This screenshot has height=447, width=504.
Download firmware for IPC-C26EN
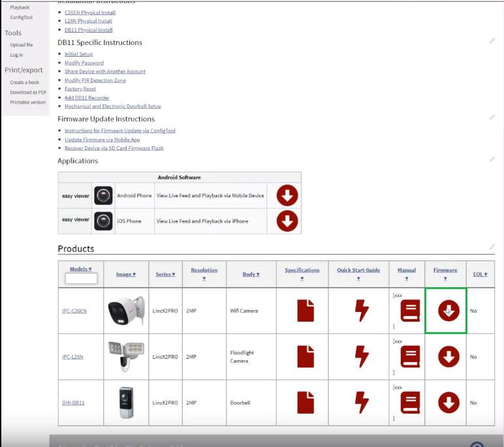tap(449, 311)
